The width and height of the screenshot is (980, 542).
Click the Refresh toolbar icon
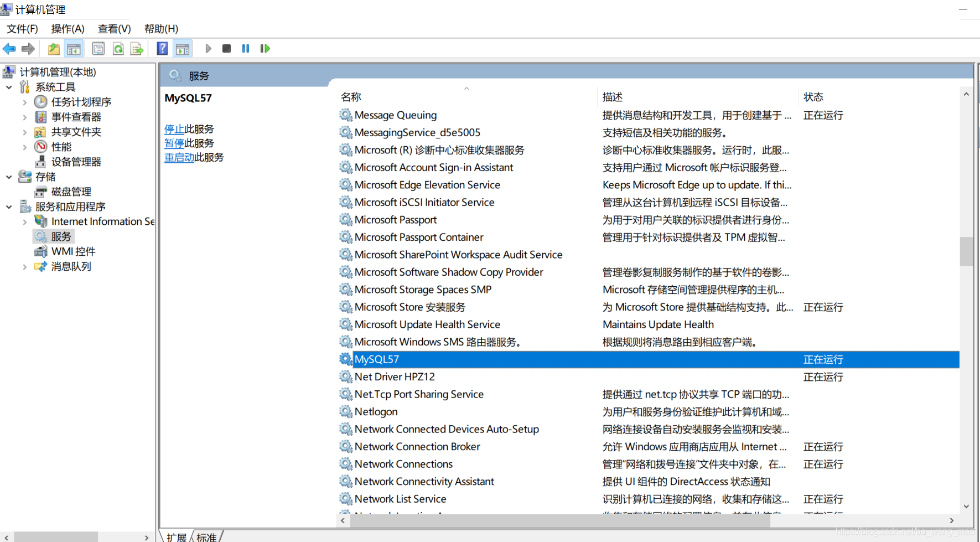pyautogui.click(x=118, y=49)
